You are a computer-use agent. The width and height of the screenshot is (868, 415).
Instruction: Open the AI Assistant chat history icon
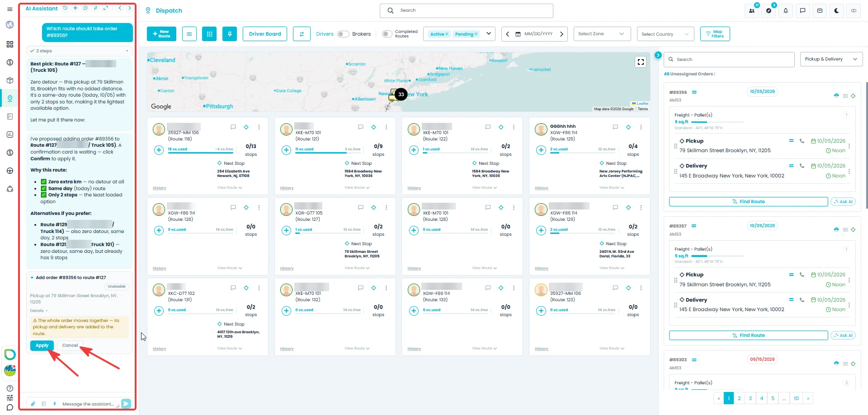coord(66,8)
